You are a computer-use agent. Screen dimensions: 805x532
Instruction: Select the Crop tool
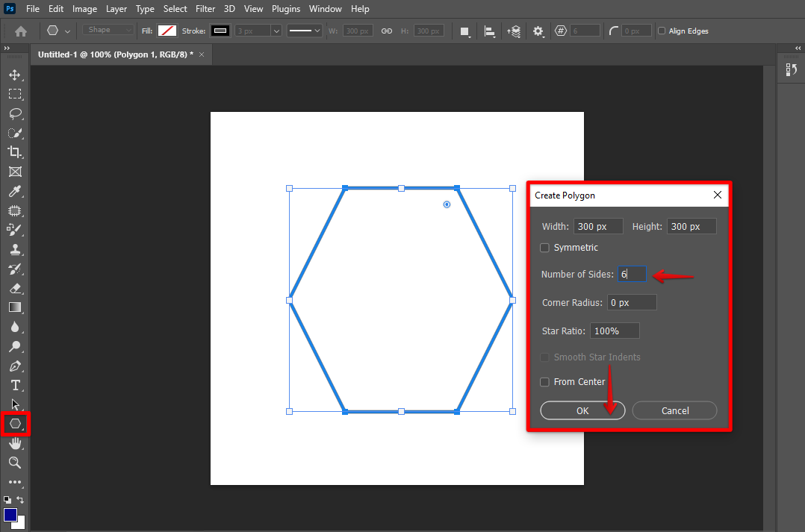pos(14,152)
